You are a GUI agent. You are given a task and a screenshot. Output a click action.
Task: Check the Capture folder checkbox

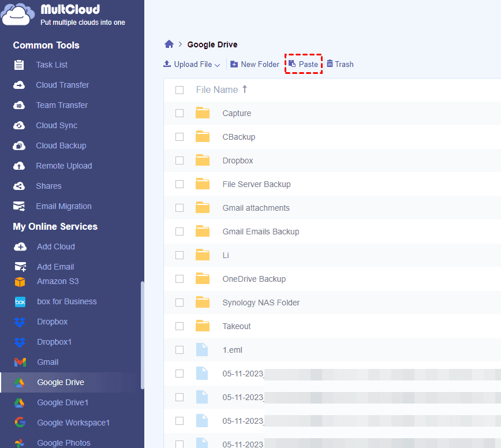click(x=180, y=113)
